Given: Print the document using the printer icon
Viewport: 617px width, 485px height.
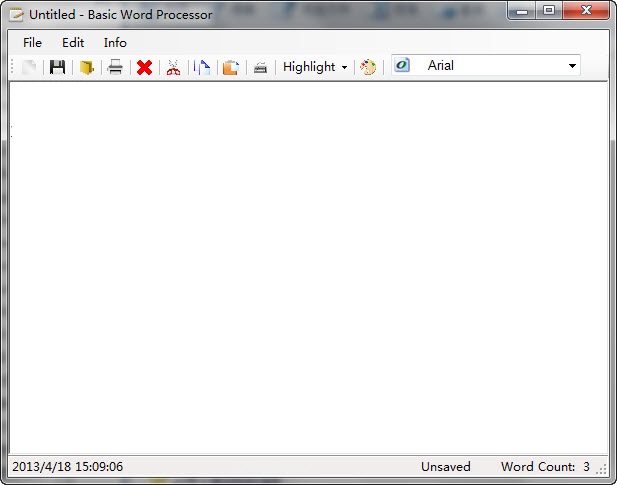Looking at the screenshot, I should coord(116,67).
